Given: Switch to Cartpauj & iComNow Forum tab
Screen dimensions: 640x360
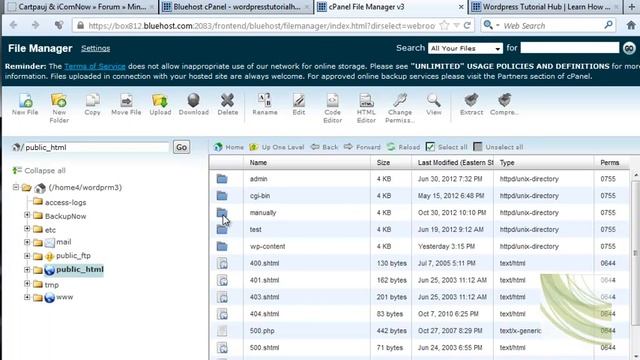Looking at the screenshot, I should 81,7.
